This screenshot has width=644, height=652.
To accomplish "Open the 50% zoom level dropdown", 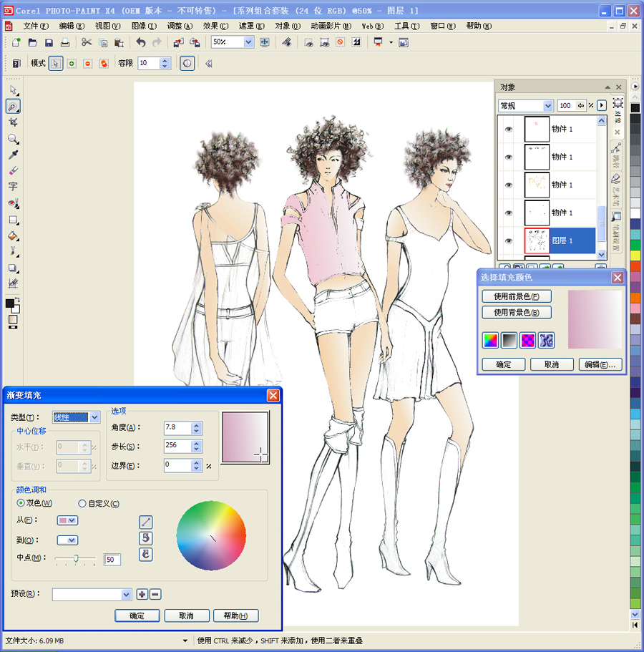I will 248,42.
